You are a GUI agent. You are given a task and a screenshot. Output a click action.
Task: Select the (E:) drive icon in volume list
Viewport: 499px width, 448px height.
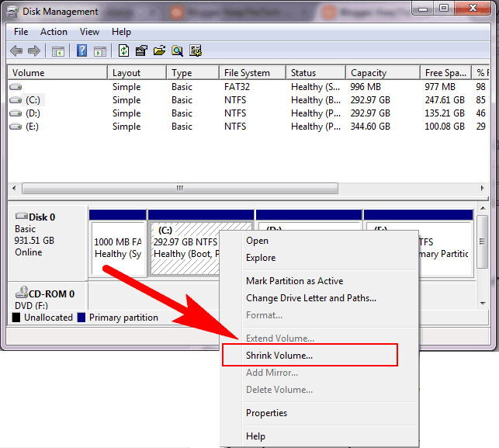tap(16, 127)
